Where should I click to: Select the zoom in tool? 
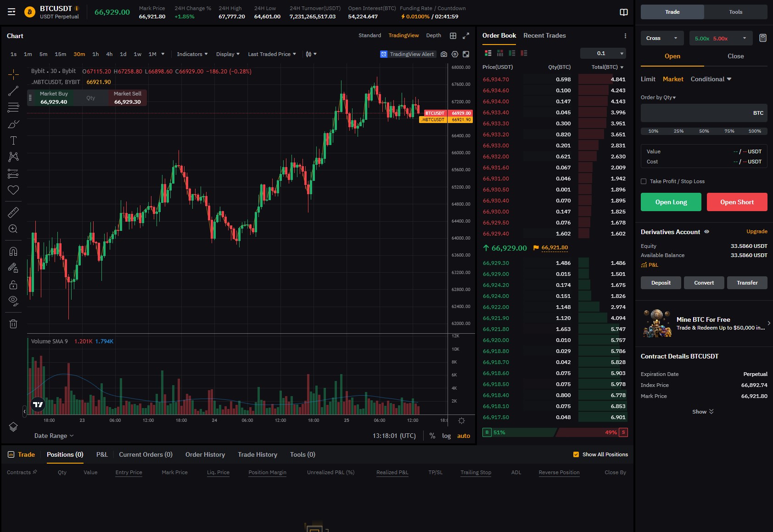click(x=13, y=229)
